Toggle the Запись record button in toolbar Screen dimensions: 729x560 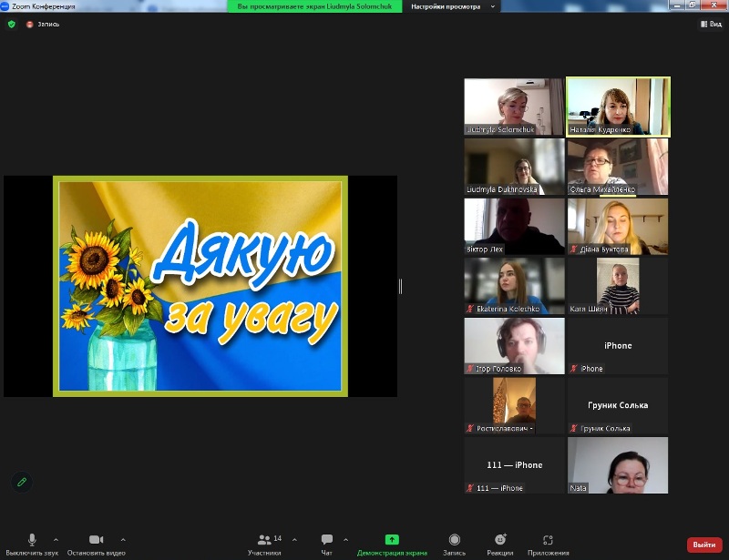[454, 540]
